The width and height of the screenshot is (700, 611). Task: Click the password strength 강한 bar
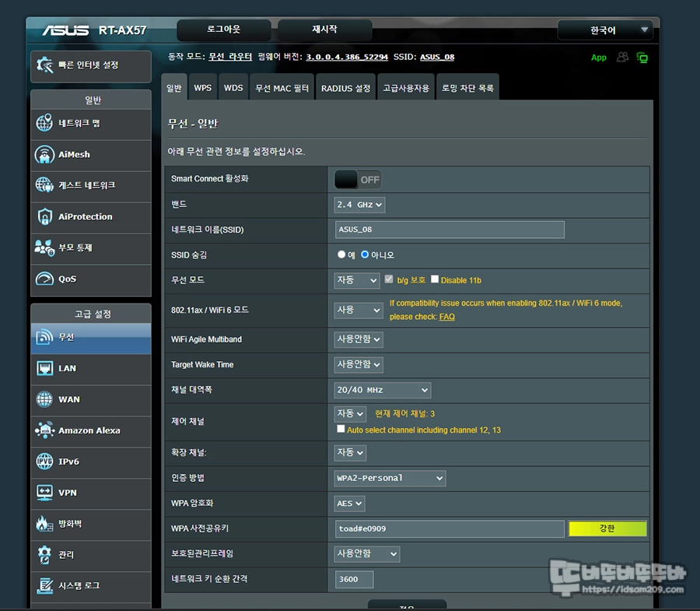607,528
